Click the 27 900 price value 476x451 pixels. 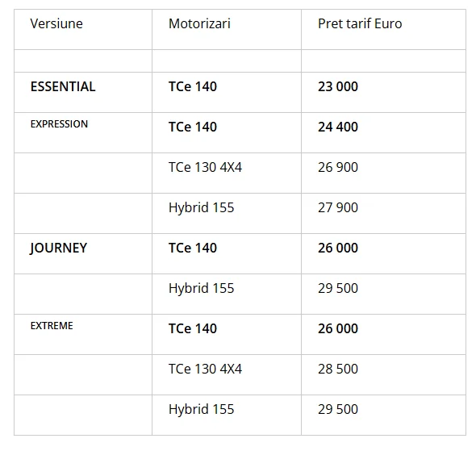click(x=338, y=207)
